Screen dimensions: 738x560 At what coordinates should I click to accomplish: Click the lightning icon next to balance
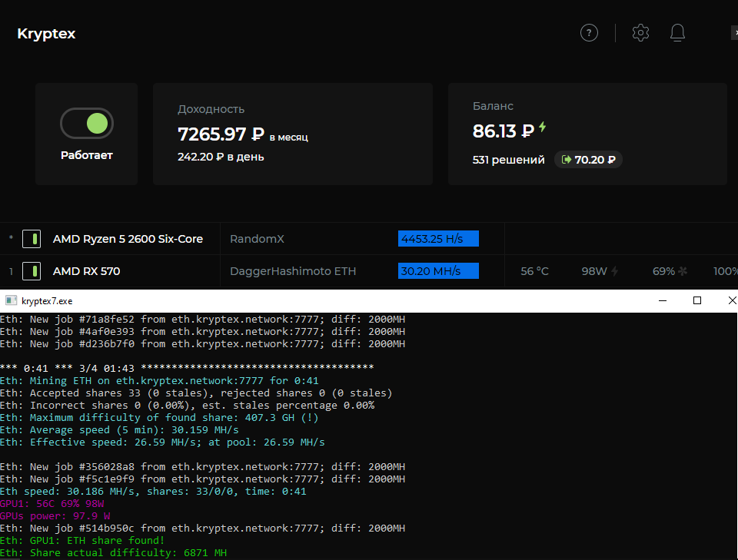click(x=543, y=127)
